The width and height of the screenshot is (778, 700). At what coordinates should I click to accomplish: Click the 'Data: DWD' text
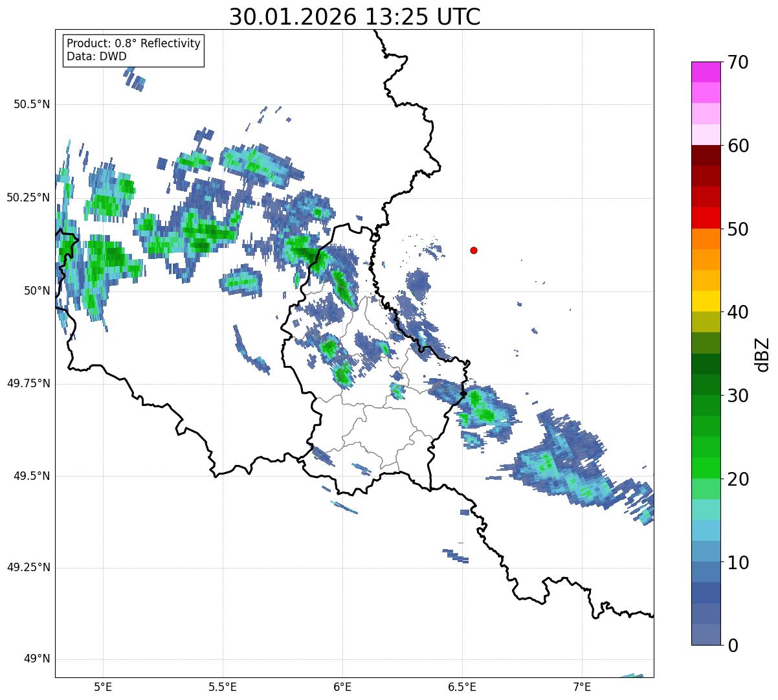click(x=96, y=56)
